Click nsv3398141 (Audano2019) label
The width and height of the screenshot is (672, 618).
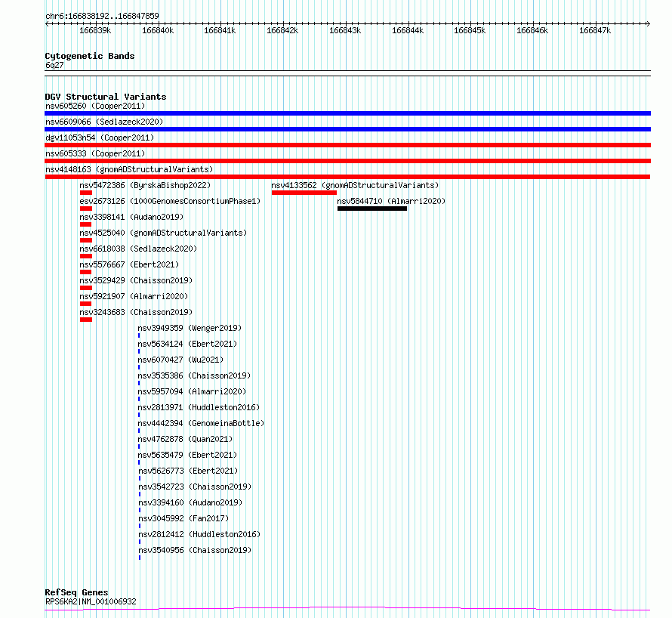click(131, 217)
